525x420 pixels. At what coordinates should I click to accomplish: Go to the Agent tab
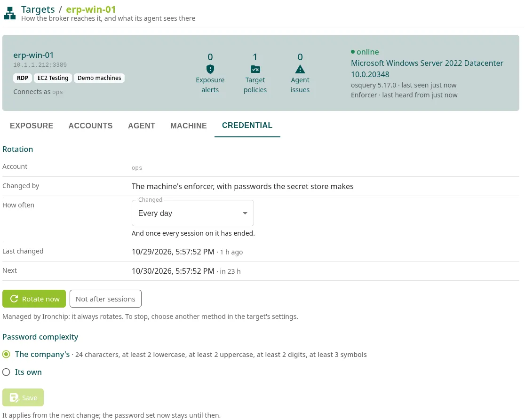tap(142, 126)
